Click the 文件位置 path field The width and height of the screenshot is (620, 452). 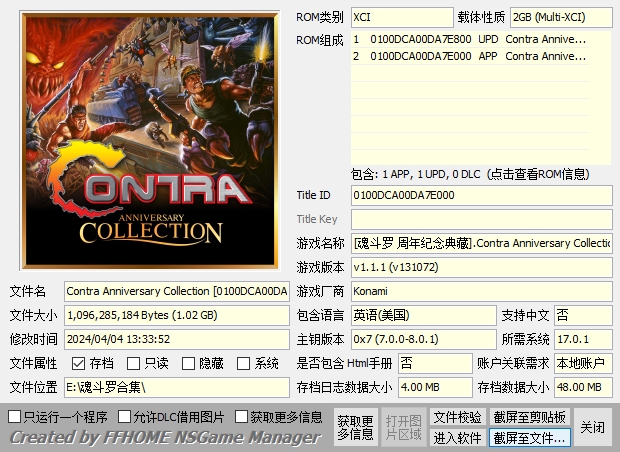click(177, 387)
